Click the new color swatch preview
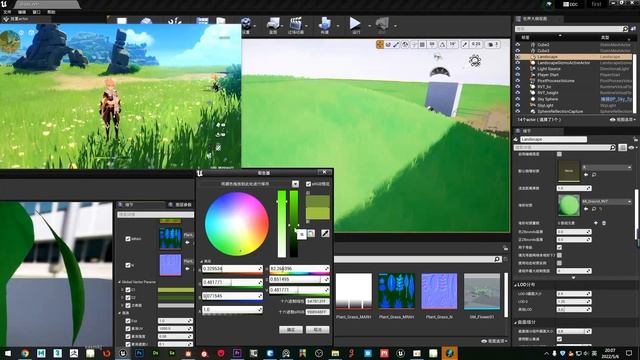Viewport: 640px width, 360px height. [318, 213]
